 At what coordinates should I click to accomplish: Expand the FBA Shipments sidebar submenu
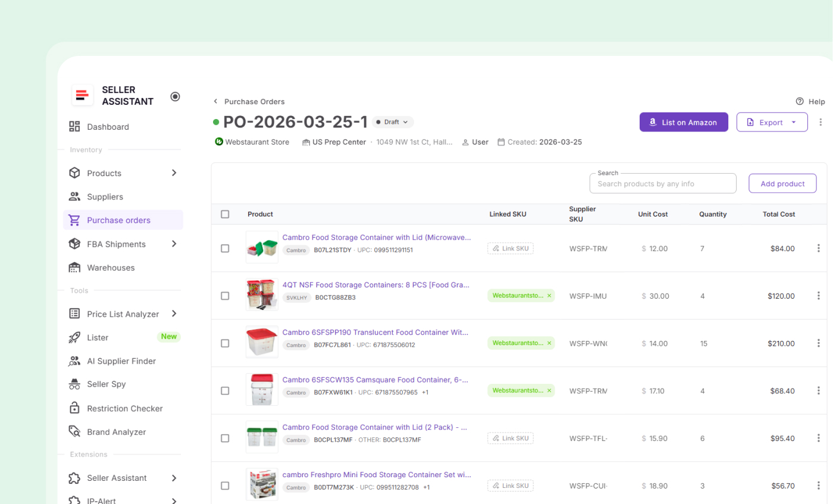(x=174, y=244)
